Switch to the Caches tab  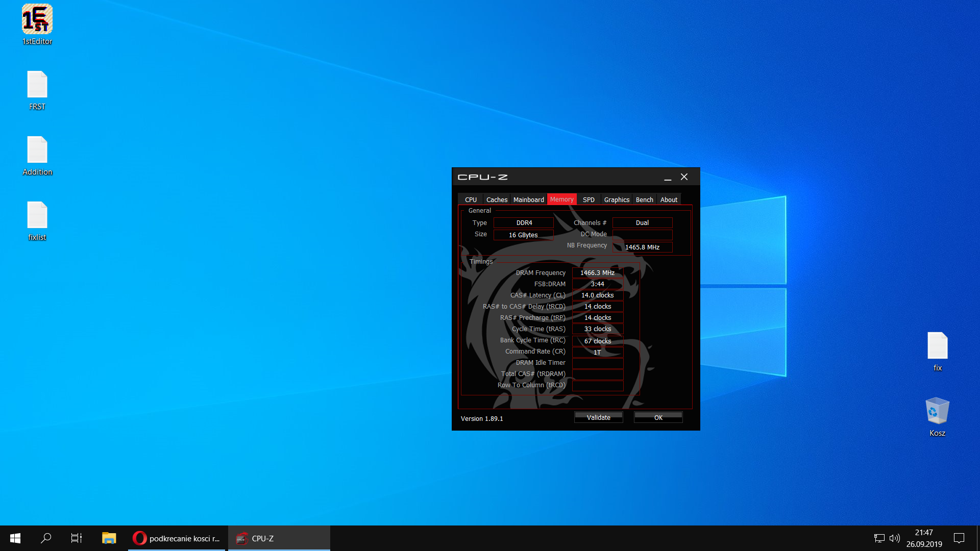click(x=497, y=199)
